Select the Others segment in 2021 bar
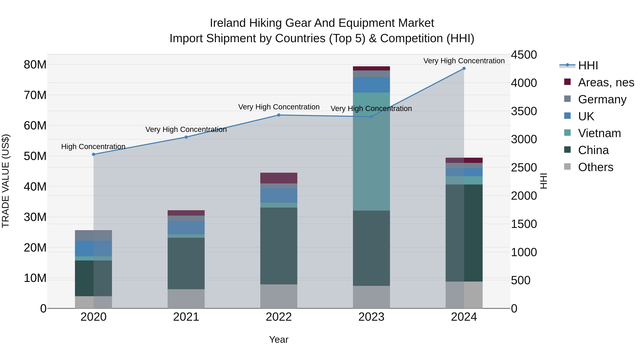This screenshot has width=644, height=362. click(186, 299)
